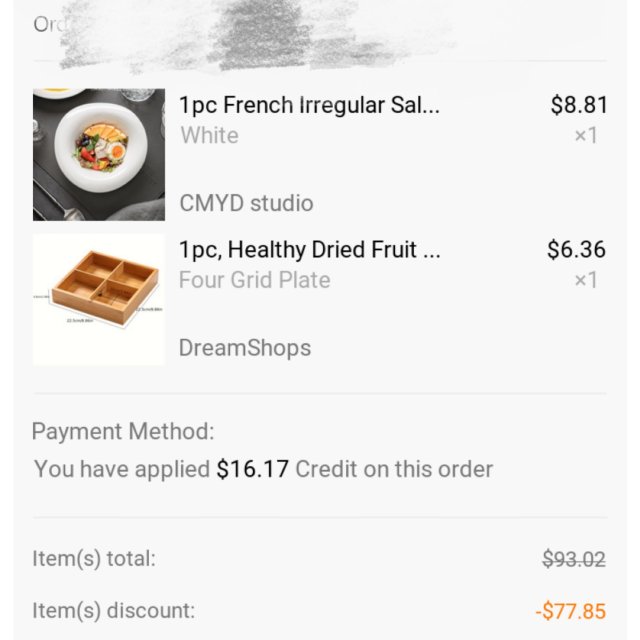Tap the ×1 quantity under $8.81
The width and height of the screenshot is (640, 640).
click(x=585, y=135)
